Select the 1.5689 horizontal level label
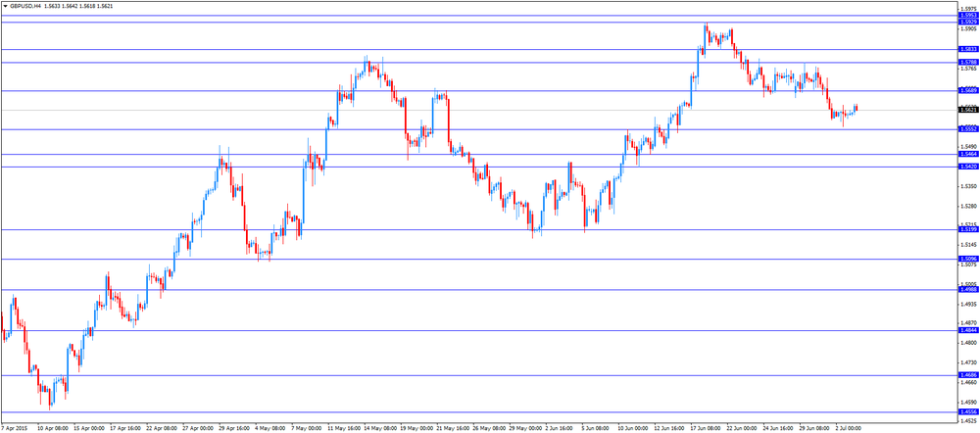The image size is (980, 433). [968, 90]
